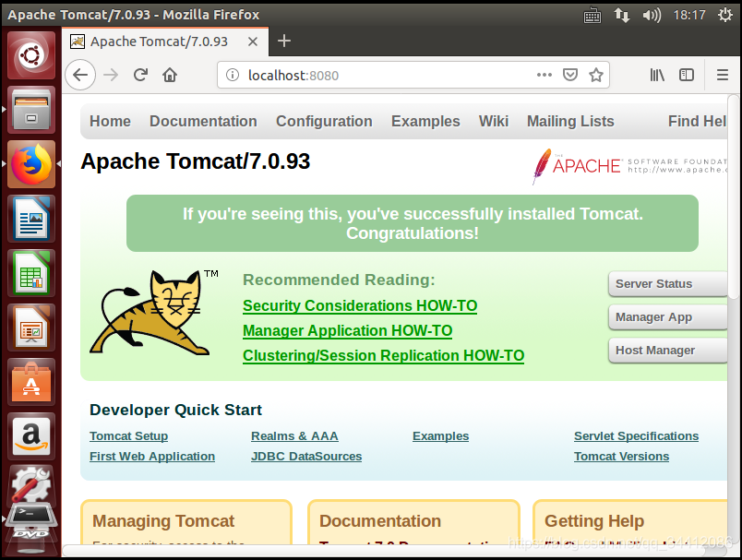Open Ubuntu Software Center from the dock
Viewport: 742px width, 560px height.
(31, 382)
